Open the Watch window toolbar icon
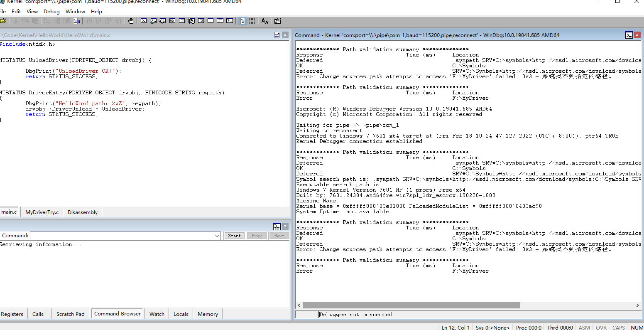Image resolution: width=644 pixels, height=330 pixels. (153, 21)
